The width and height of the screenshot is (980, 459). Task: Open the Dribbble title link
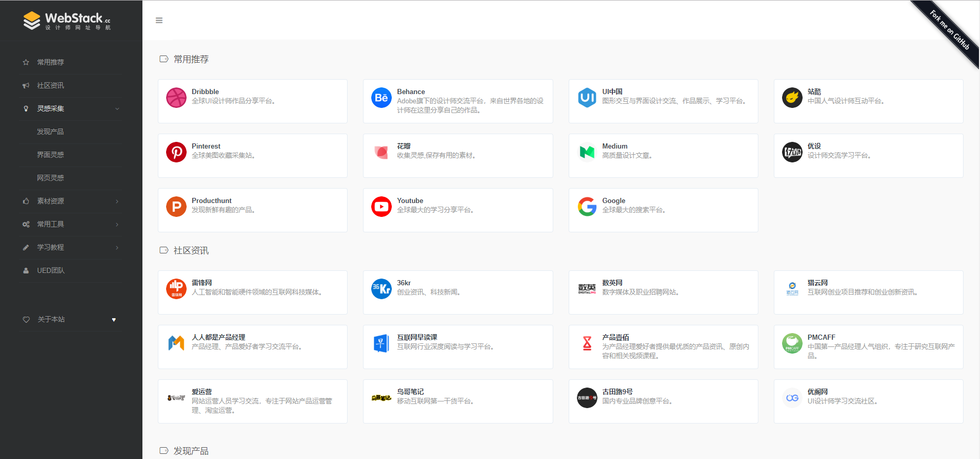205,91
